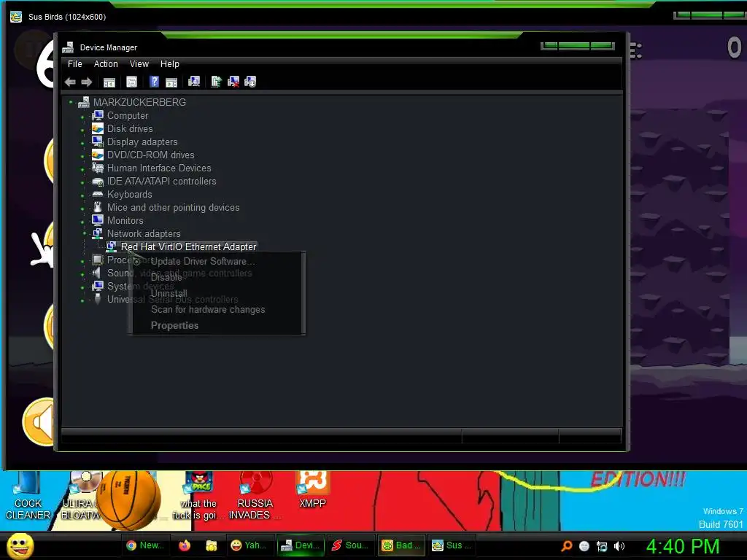Click the Forward arrow in Device Manager toolbar
The width and height of the screenshot is (747, 560).
tap(86, 82)
